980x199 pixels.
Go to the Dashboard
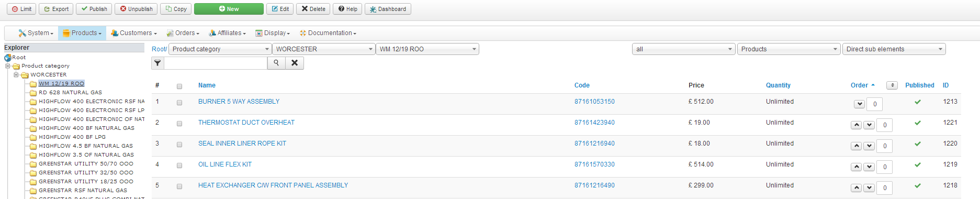pyautogui.click(x=388, y=9)
